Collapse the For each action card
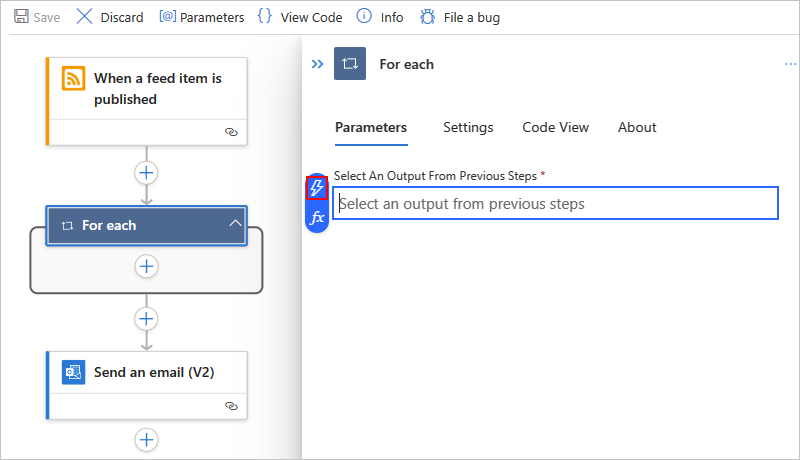800x460 pixels. tap(235, 223)
